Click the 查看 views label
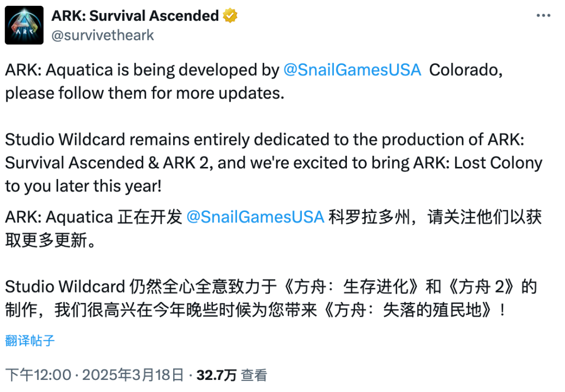Image resolution: width=565 pixels, height=392 pixels. pyautogui.click(x=254, y=375)
